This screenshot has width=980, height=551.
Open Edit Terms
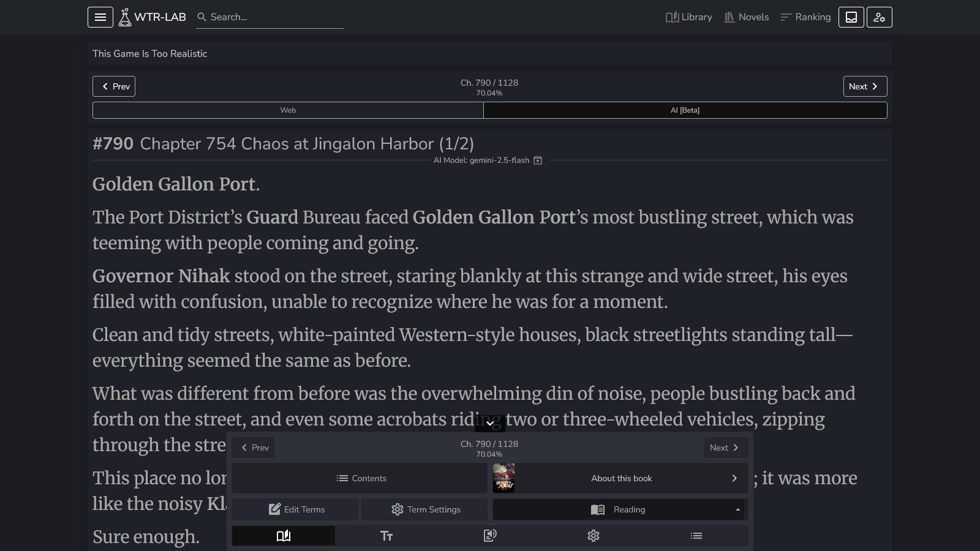pos(295,509)
